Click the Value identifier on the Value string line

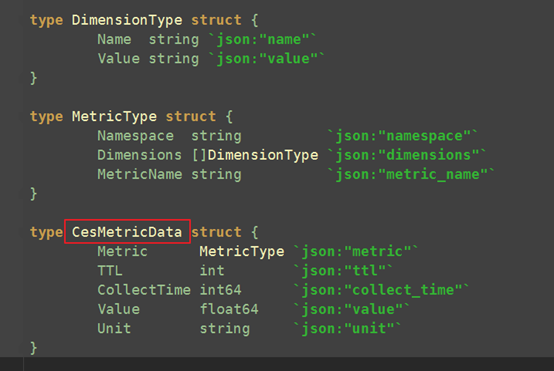point(119,59)
